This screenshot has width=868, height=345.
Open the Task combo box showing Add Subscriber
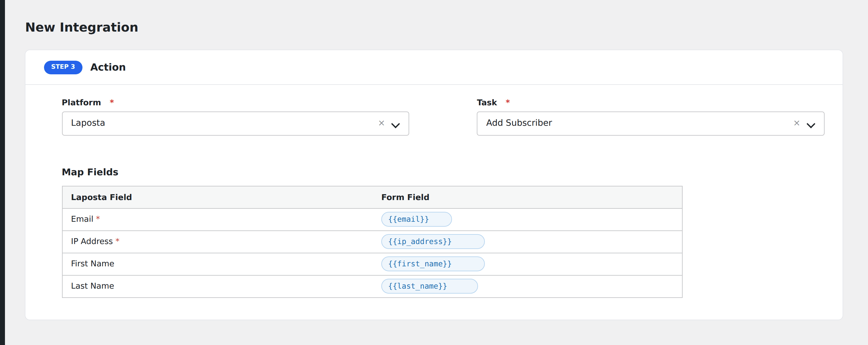(x=650, y=124)
